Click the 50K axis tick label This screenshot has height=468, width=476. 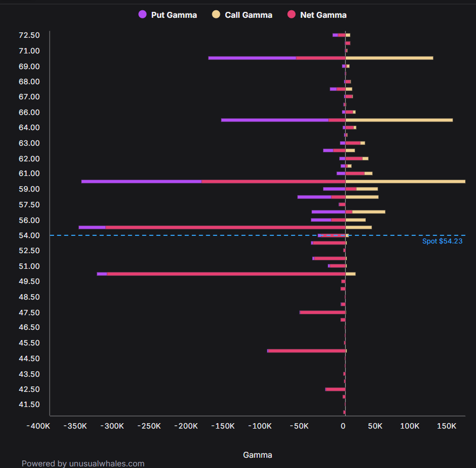[375, 426]
